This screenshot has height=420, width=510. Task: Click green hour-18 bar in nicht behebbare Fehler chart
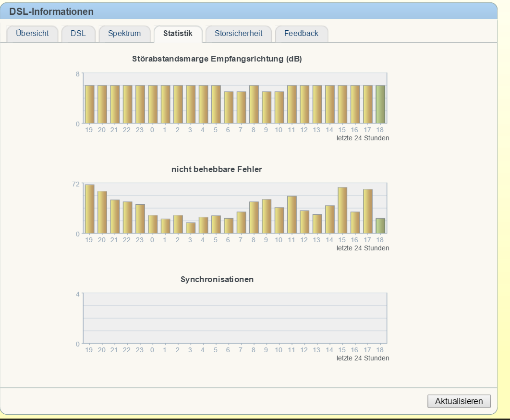point(380,226)
